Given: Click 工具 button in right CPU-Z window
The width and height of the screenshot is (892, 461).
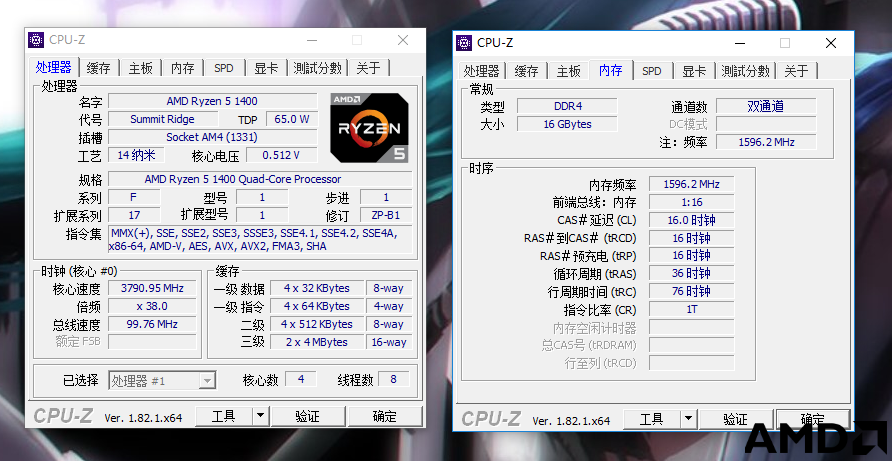Looking at the screenshot, I should pyautogui.click(x=651, y=419).
